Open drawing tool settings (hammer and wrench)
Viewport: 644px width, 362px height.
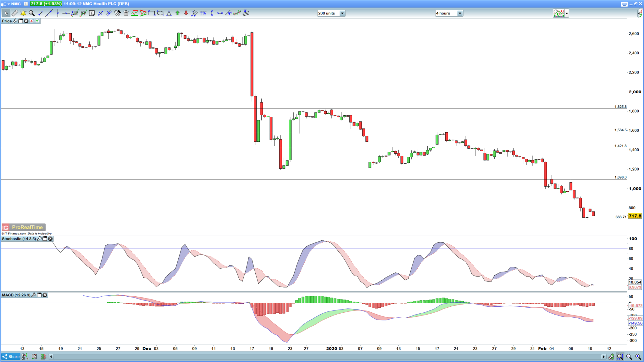(117, 13)
